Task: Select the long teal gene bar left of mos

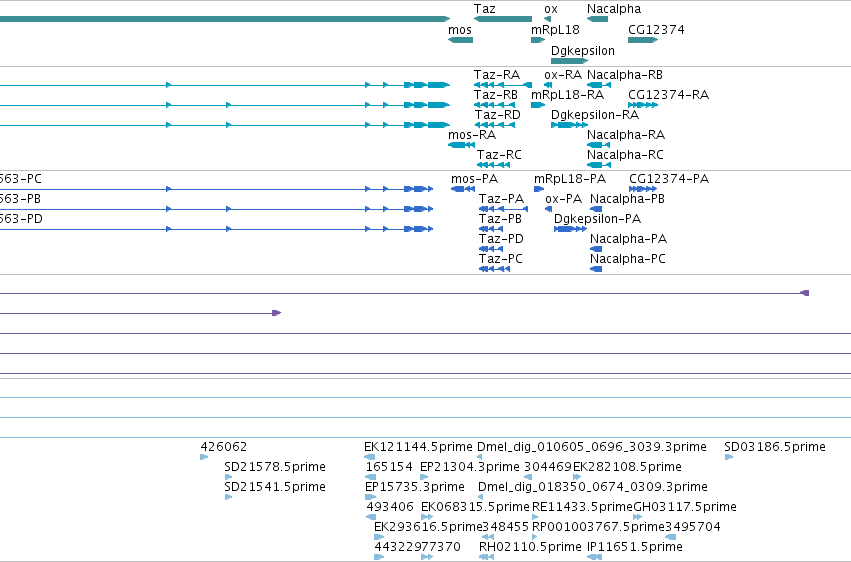Action: tap(225, 19)
